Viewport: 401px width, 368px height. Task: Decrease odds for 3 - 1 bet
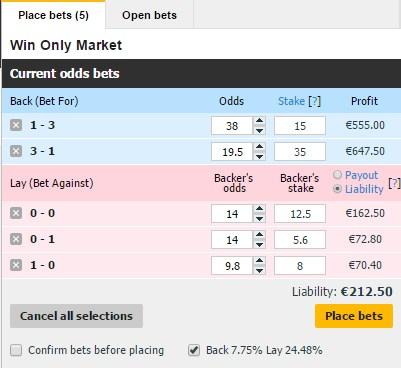[x=259, y=156]
